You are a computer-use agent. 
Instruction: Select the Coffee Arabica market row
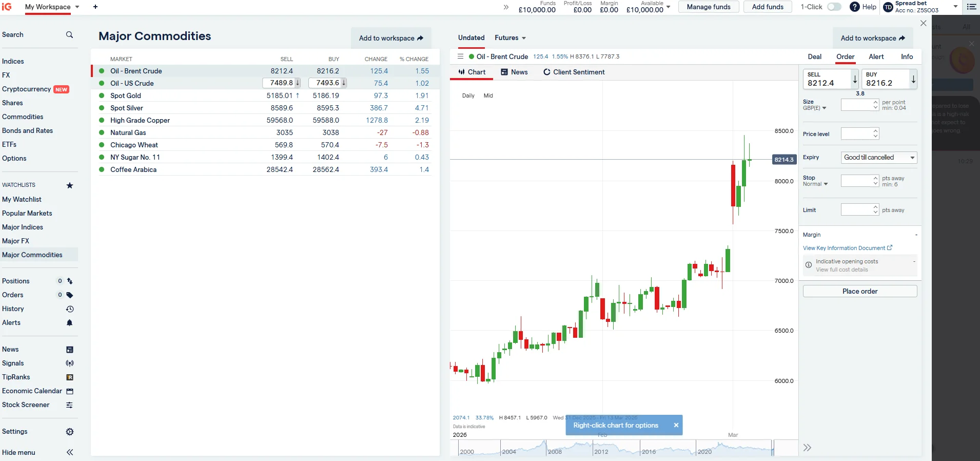pos(265,169)
